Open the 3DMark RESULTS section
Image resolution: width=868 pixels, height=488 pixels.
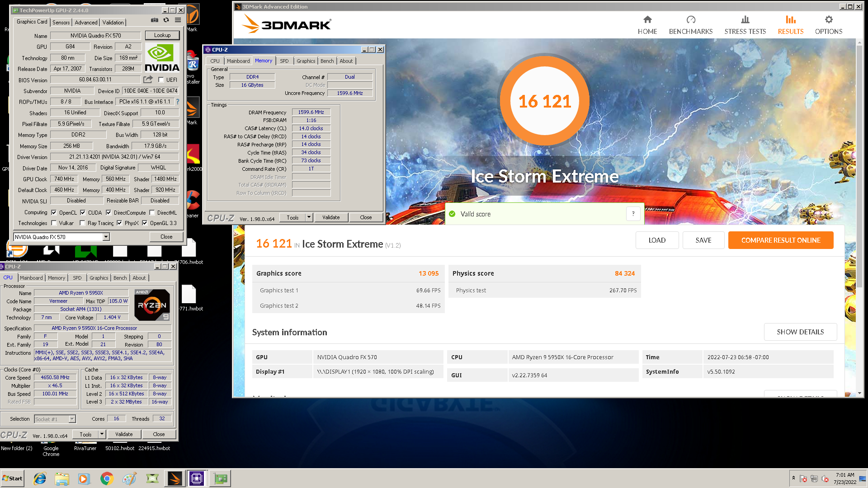(x=791, y=25)
